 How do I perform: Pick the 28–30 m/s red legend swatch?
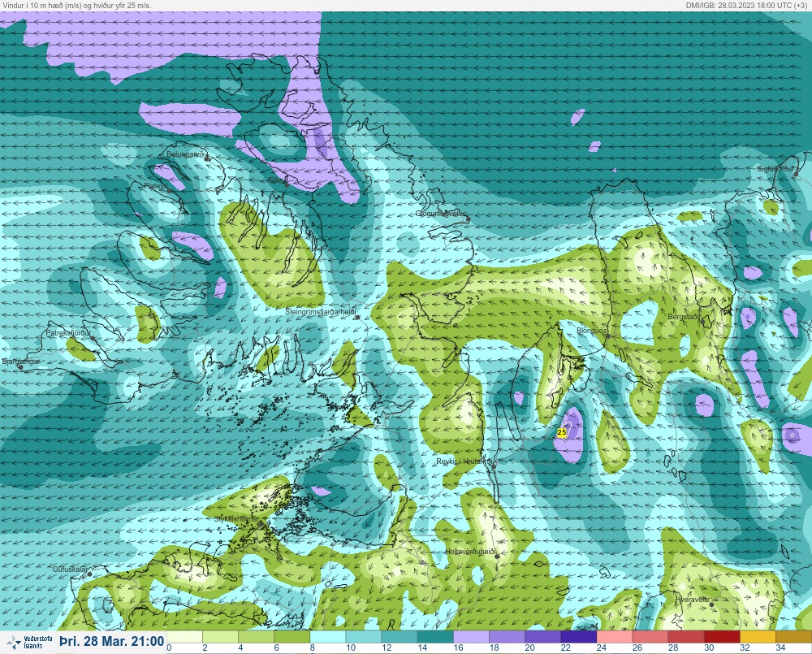(686, 637)
